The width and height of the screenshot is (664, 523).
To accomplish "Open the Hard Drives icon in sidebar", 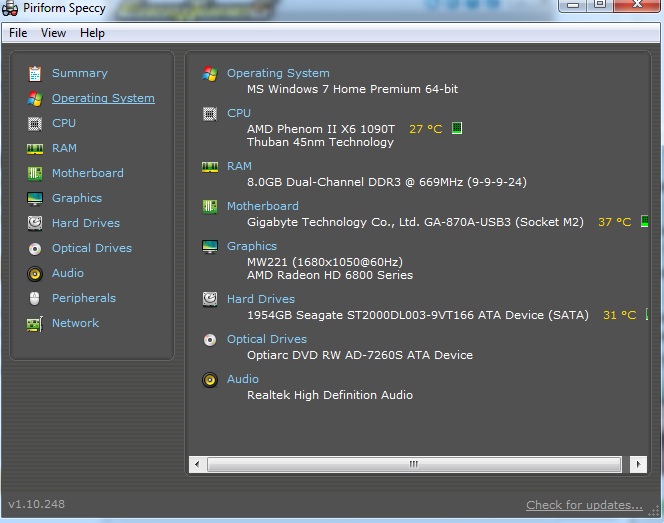I will click(35, 223).
